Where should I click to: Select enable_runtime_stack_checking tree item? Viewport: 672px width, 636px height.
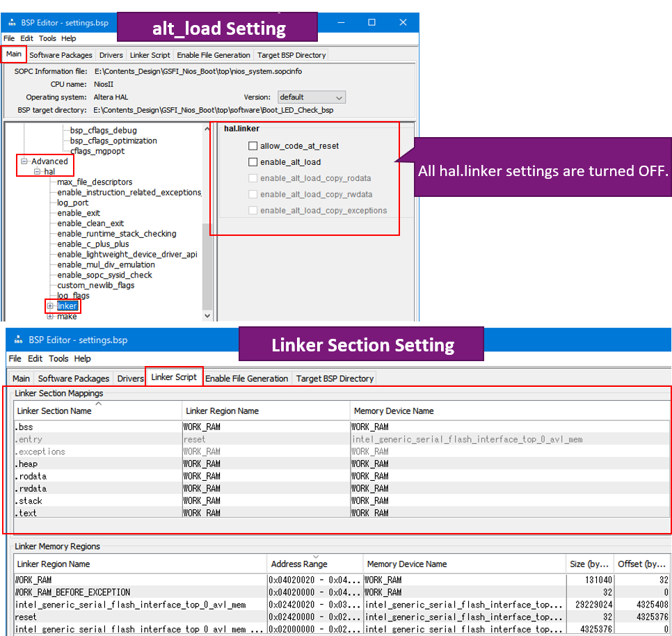[x=117, y=234]
